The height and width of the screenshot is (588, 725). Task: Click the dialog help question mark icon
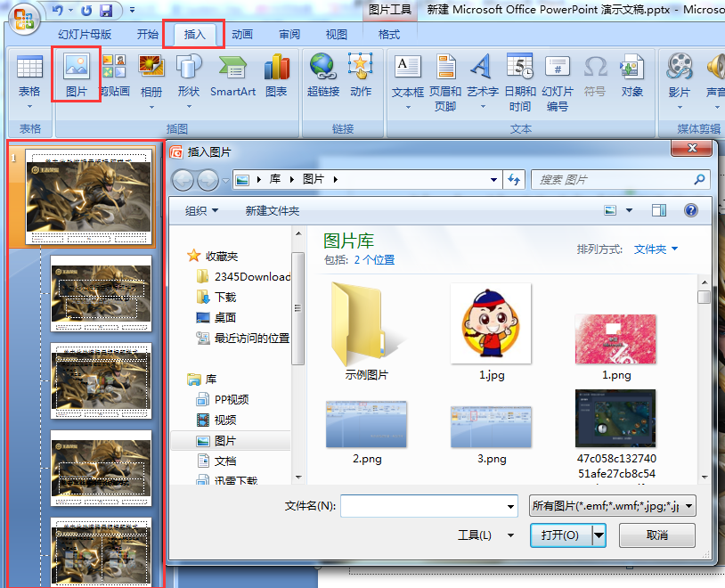[690, 210]
